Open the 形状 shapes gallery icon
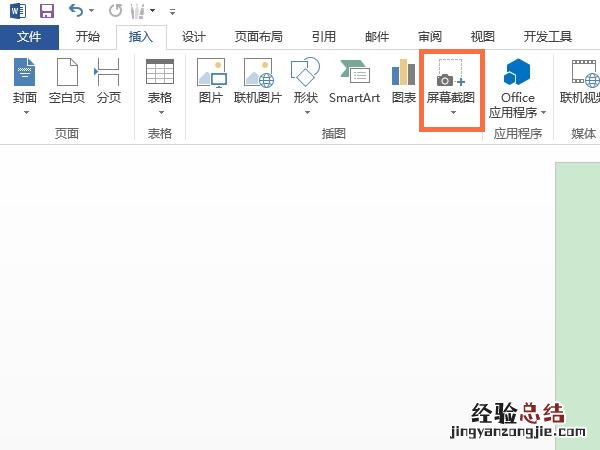The height and width of the screenshot is (450, 600). [x=305, y=72]
